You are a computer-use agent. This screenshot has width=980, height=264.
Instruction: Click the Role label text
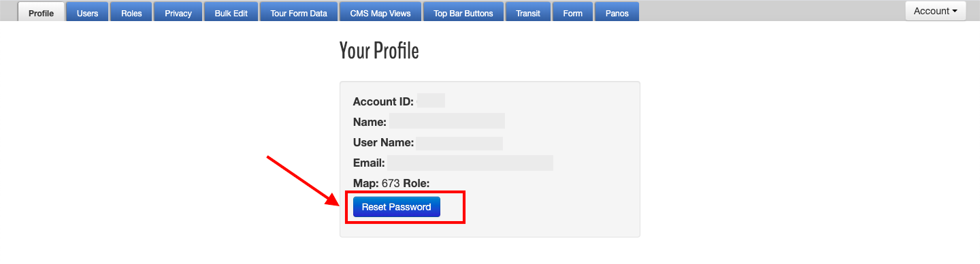coord(416,183)
